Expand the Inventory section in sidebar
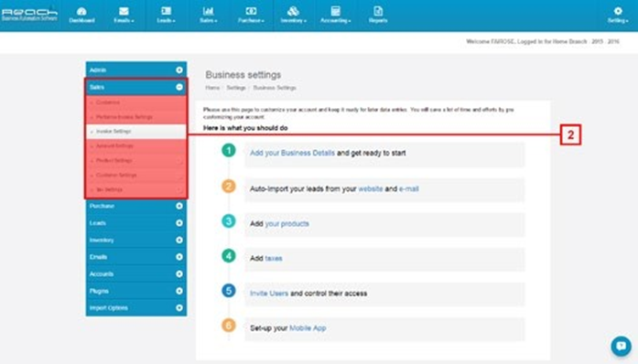Screen dimensions: 638x364 (x=136, y=240)
